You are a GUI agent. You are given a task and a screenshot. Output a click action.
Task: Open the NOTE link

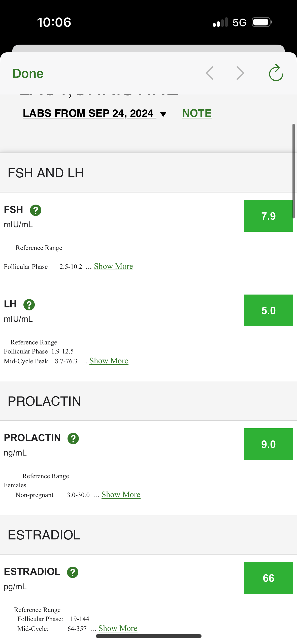[x=197, y=113]
